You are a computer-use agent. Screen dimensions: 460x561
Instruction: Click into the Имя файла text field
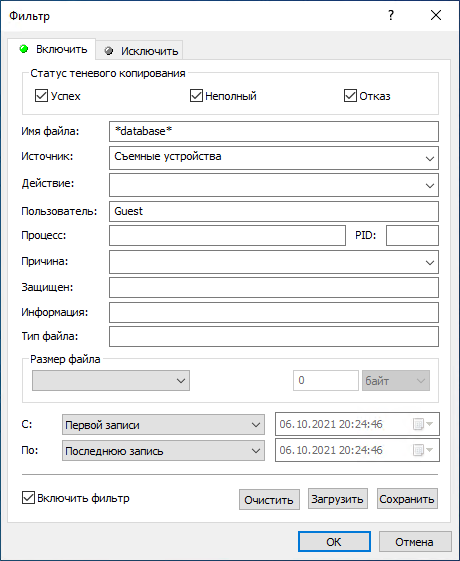point(274,131)
